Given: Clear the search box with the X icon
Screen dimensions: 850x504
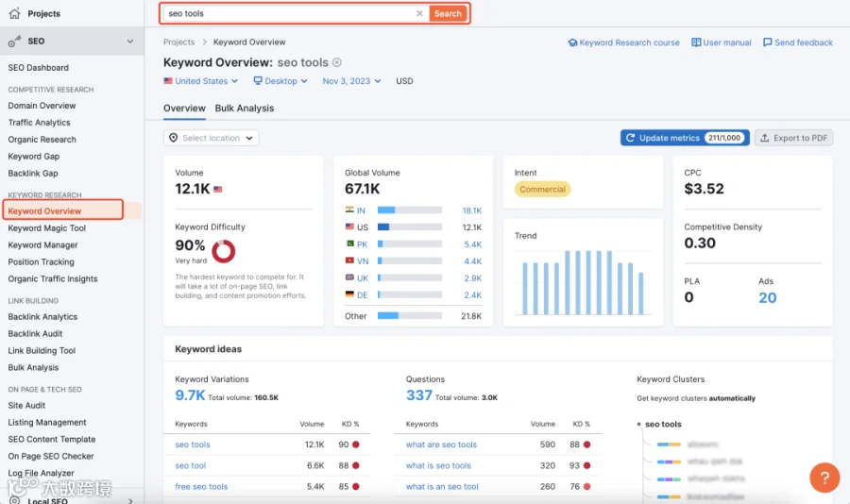Looking at the screenshot, I should coord(419,13).
